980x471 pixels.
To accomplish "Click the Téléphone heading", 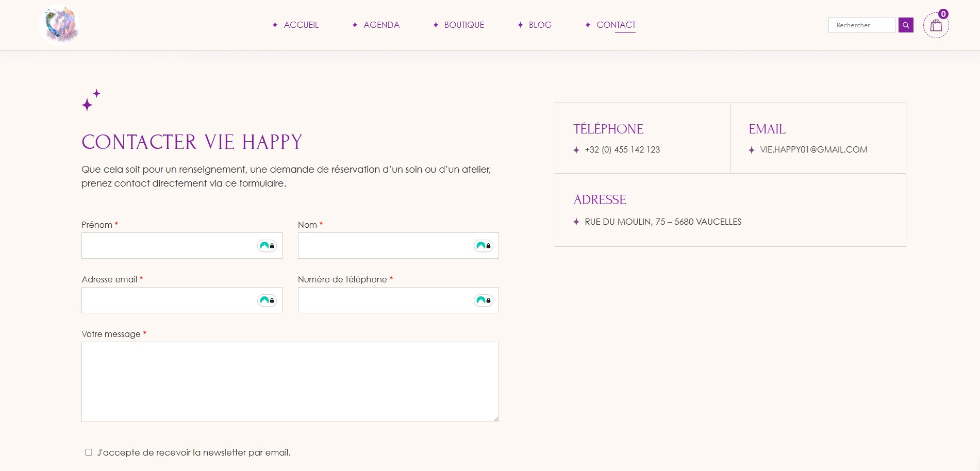I will pyautogui.click(x=608, y=129).
